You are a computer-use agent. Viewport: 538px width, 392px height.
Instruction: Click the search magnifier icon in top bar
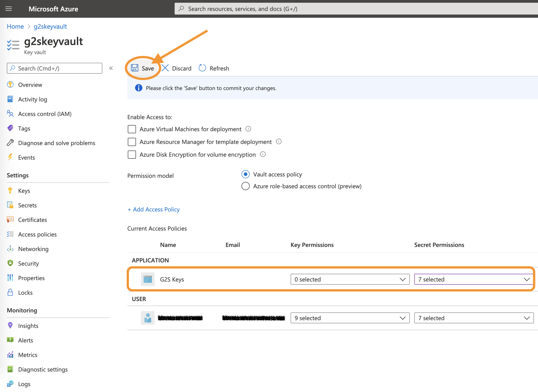pos(181,9)
